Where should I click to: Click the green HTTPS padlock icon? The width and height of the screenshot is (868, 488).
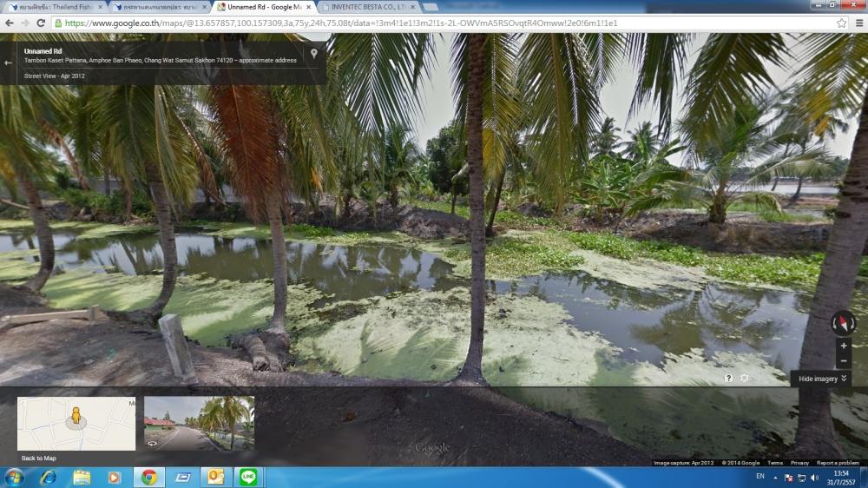pyautogui.click(x=57, y=23)
